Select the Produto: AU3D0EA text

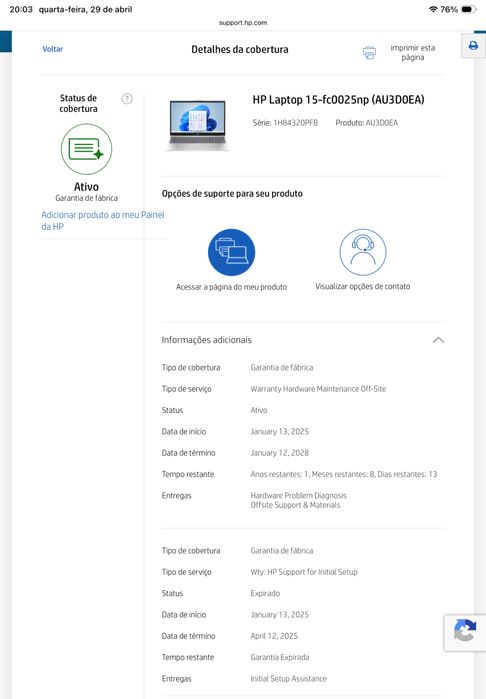click(367, 123)
